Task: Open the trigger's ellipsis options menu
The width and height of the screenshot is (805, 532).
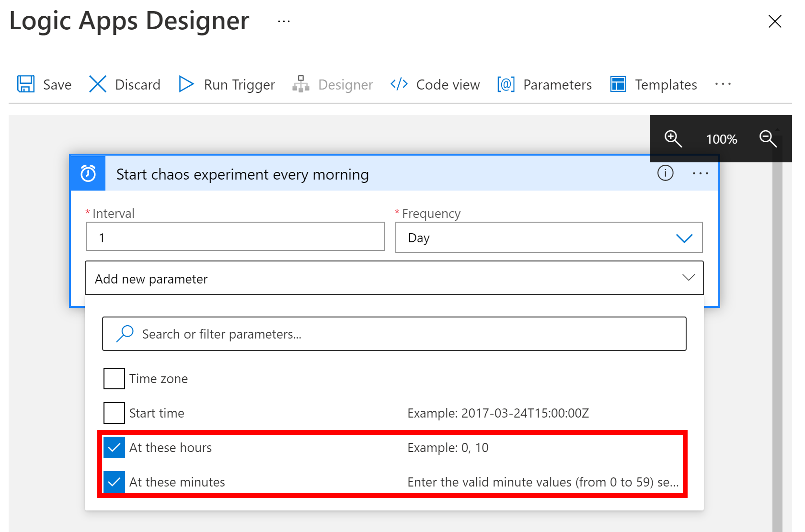Action: tap(701, 173)
